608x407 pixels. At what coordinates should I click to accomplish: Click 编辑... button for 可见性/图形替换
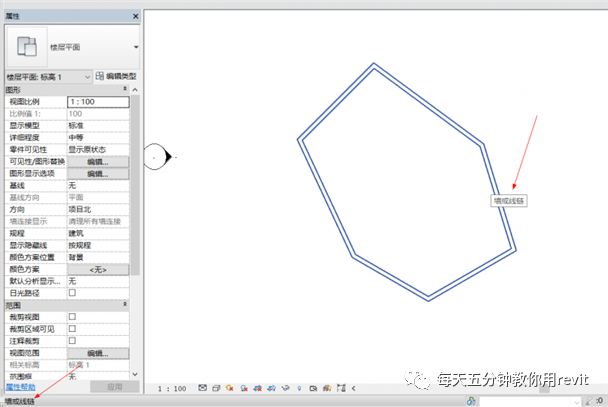tap(98, 162)
